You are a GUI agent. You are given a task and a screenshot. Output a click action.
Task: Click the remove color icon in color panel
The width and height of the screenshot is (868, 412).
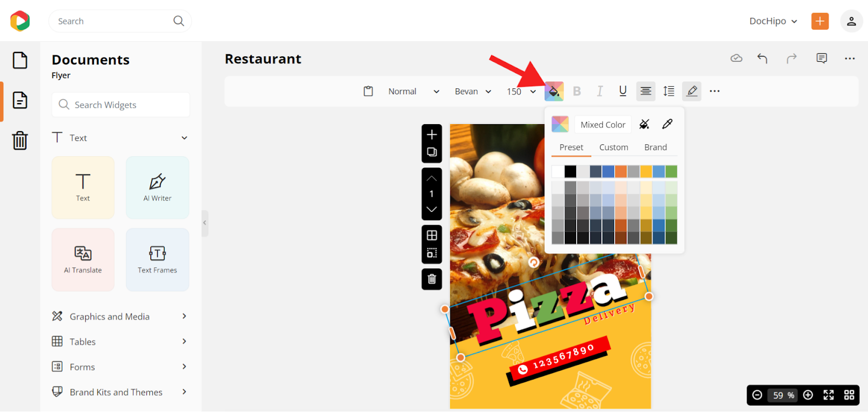(x=644, y=124)
